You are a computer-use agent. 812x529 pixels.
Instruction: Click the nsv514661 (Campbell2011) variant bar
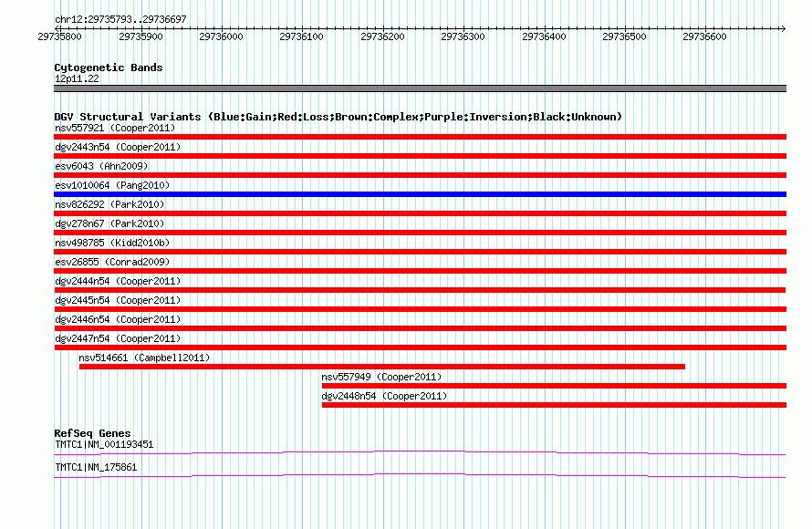[382, 367]
